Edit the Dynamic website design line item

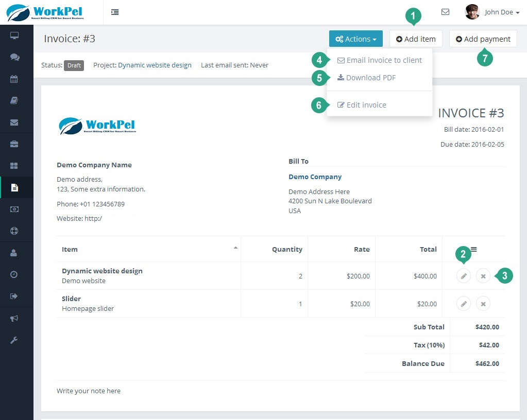point(463,276)
